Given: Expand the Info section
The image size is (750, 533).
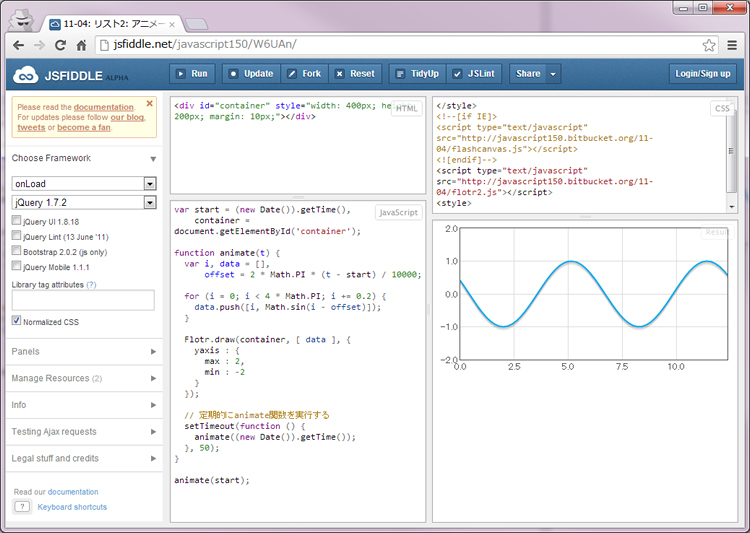Looking at the screenshot, I should click(x=84, y=405).
